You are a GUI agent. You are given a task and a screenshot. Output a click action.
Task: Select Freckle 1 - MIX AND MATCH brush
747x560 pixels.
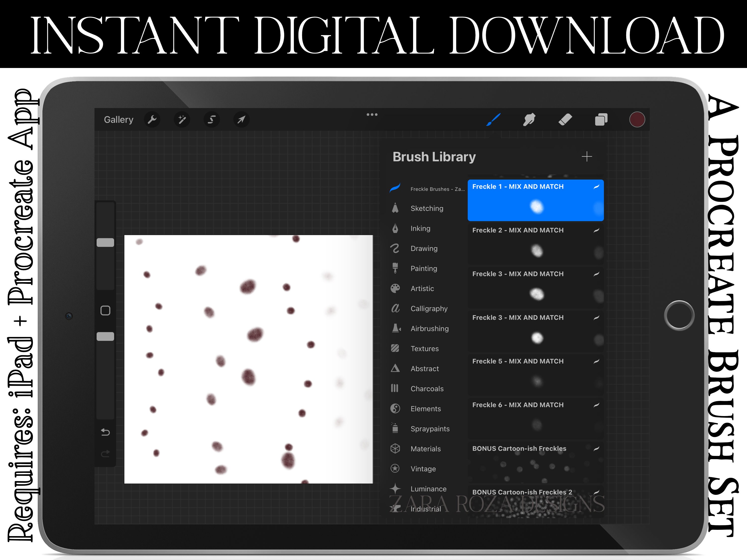coord(536,200)
